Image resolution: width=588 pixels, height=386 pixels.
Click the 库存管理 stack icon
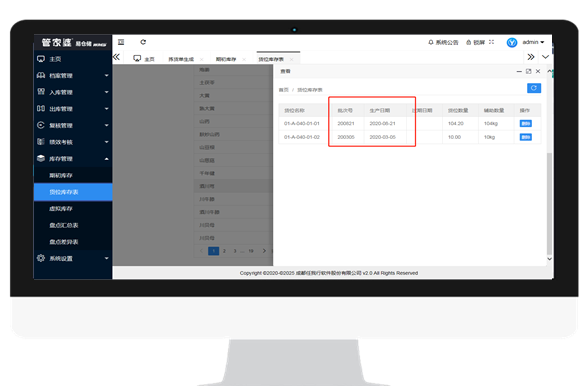pos(41,158)
